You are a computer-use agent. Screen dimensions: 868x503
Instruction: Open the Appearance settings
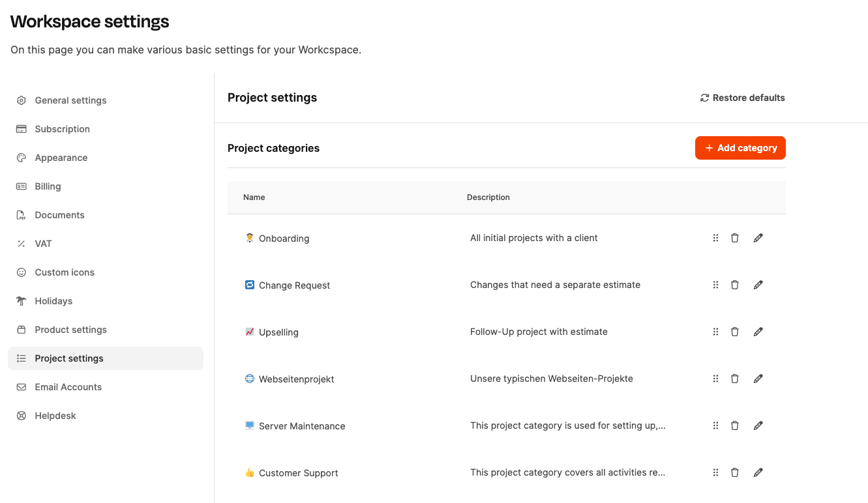coord(61,158)
